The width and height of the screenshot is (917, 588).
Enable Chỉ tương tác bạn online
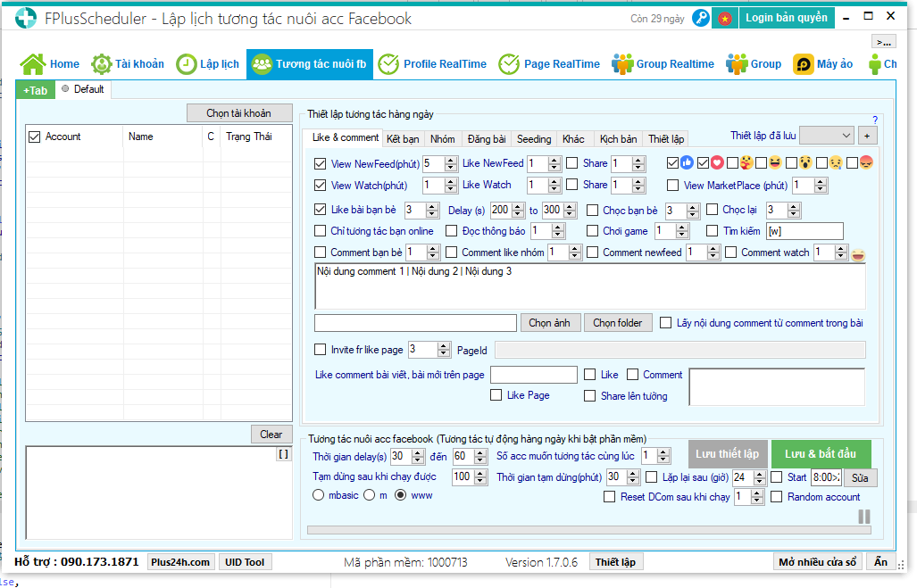320,231
